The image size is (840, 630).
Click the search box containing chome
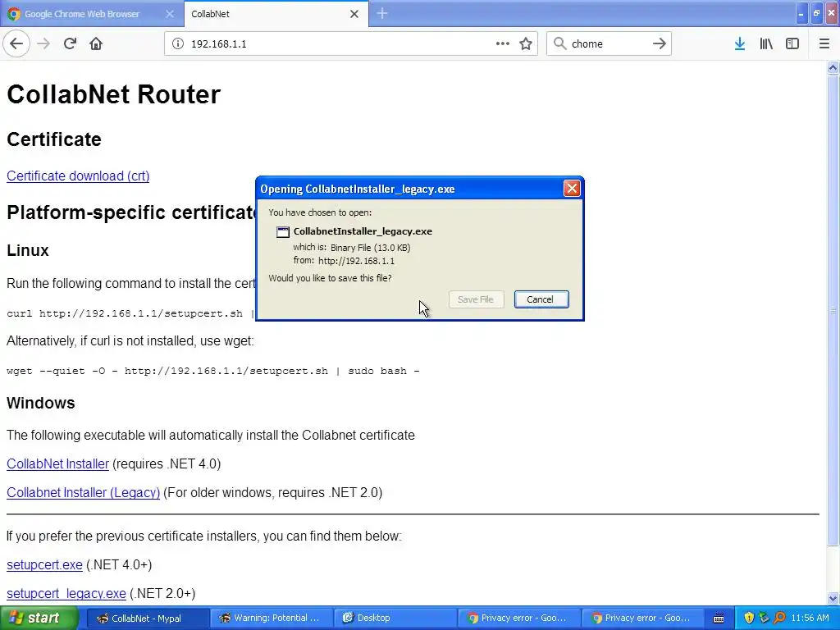609,44
